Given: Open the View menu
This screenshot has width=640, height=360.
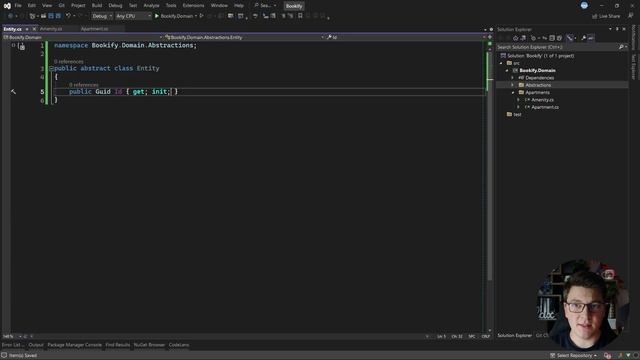Looking at the screenshot, I should tap(47, 6).
